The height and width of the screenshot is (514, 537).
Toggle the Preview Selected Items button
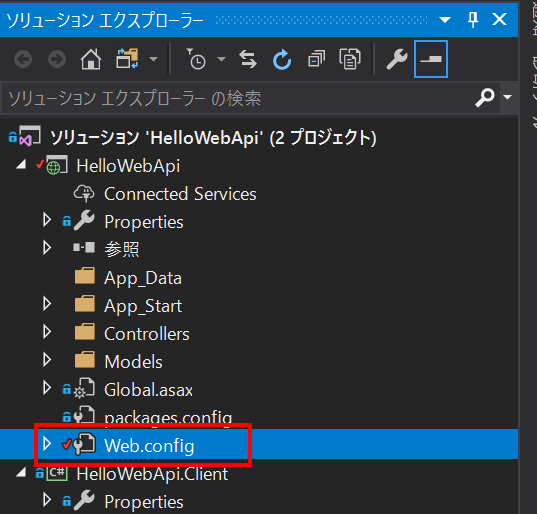[431, 59]
